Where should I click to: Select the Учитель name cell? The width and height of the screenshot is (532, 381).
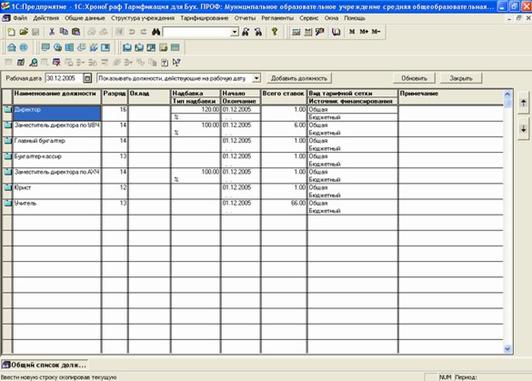(x=57, y=207)
